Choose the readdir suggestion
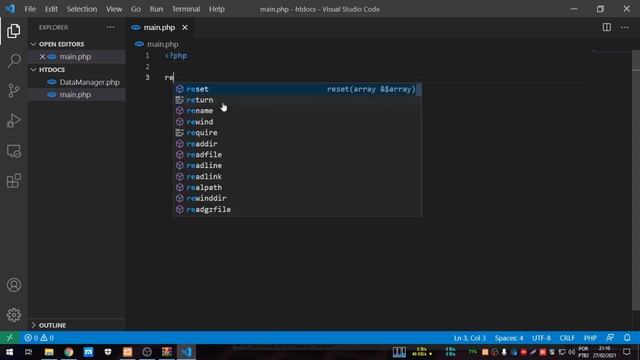This screenshot has width=640, height=360. tap(297, 144)
